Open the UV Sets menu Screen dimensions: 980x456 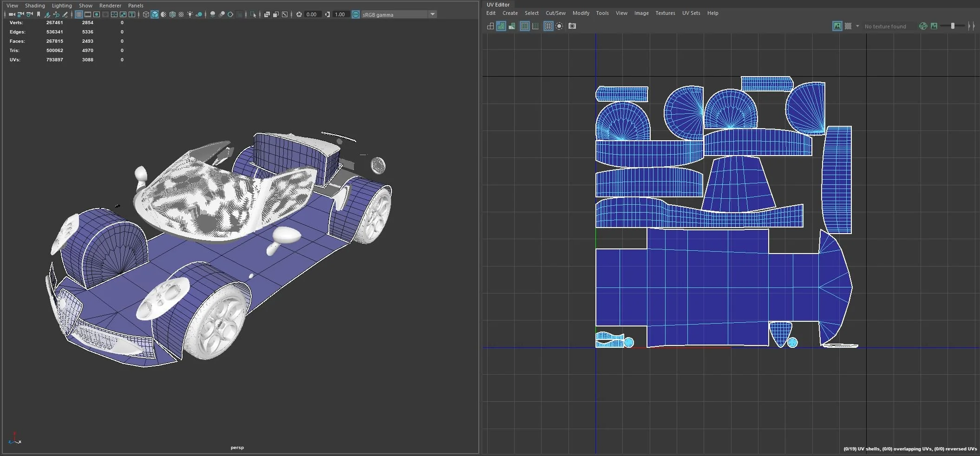691,13
